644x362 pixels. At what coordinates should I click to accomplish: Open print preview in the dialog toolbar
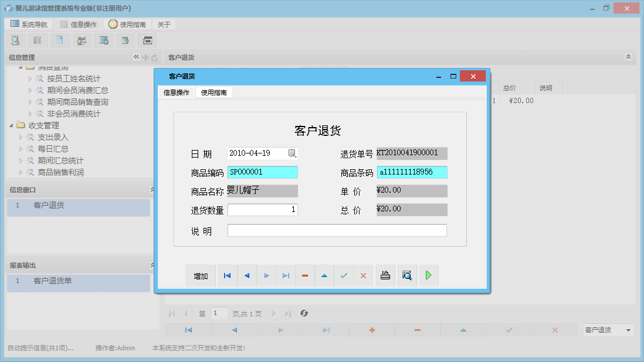(x=406, y=275)
